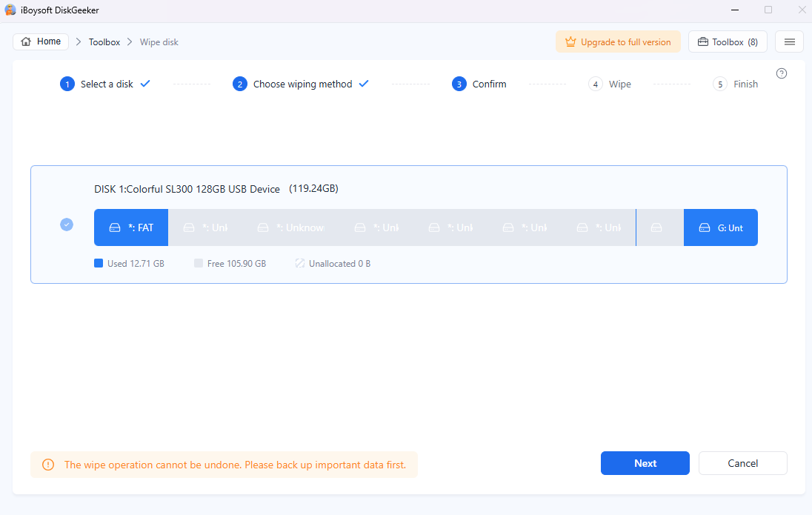Select step 3 Confirm
The image size is (812, 515).
[x=479, y=84]
